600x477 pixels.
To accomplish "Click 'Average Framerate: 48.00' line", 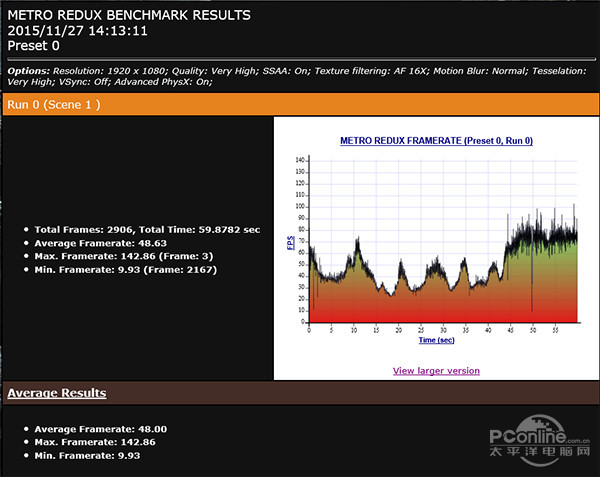I will pyautogui.click(x=101, y=429).
